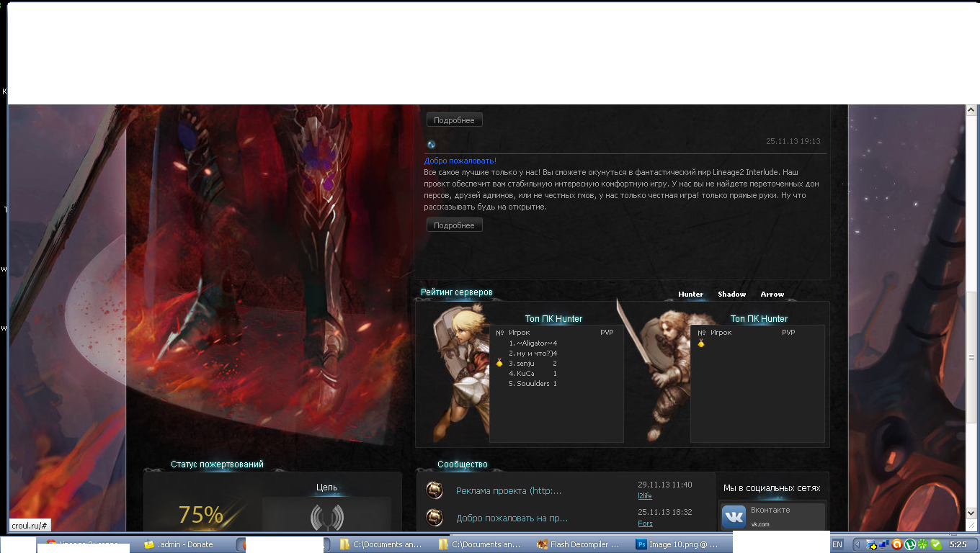Click the player row 'ну и что?)'
Screen dimensions: 980x553
(x=533, y=353)
